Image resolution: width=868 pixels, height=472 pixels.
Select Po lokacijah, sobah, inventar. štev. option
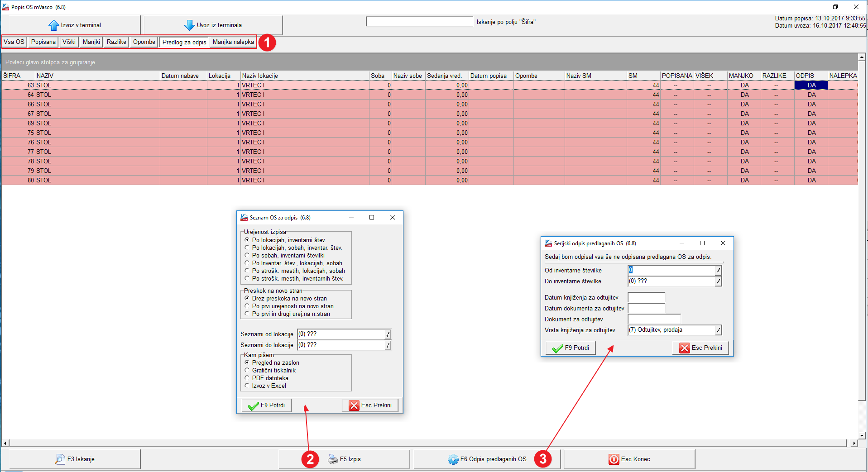247,248
